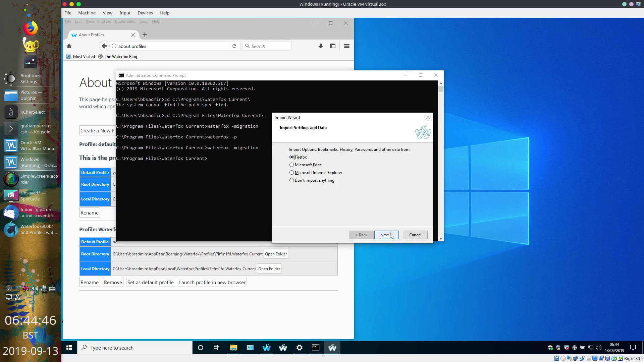The image size is (644, 362).
Task: Select the Microsoft Edge import option
Action: 291,165
